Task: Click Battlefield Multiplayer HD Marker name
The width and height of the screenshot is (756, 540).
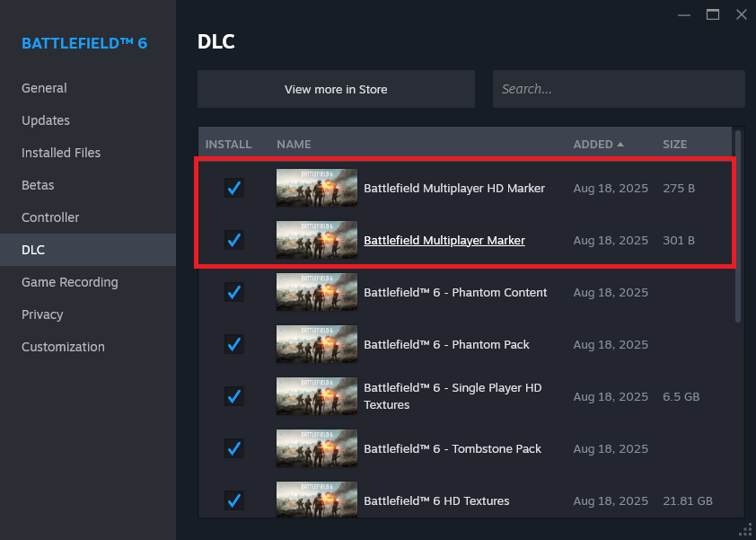Action: (454, 188)
